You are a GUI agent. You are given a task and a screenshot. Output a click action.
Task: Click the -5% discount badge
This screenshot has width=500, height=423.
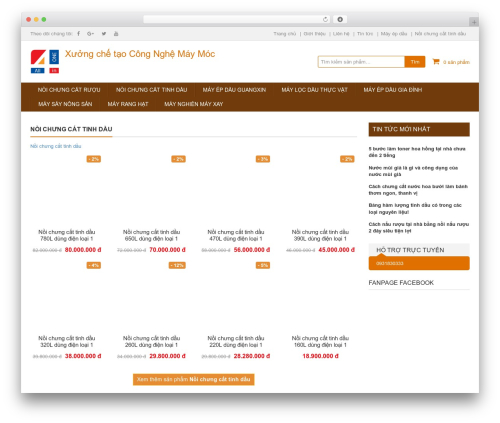point(263,265)
